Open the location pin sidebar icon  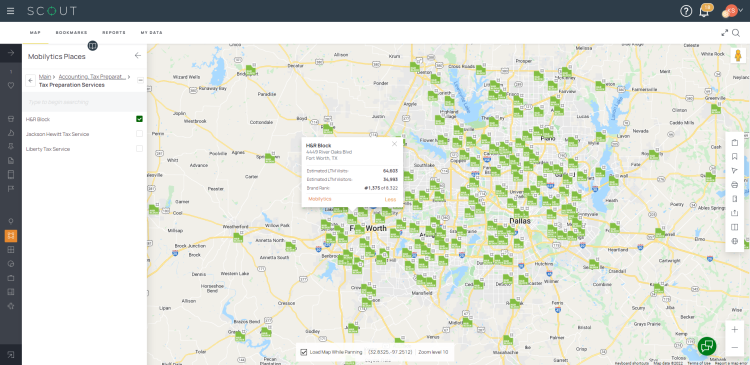pyautogui.click(x=11, y=221)
